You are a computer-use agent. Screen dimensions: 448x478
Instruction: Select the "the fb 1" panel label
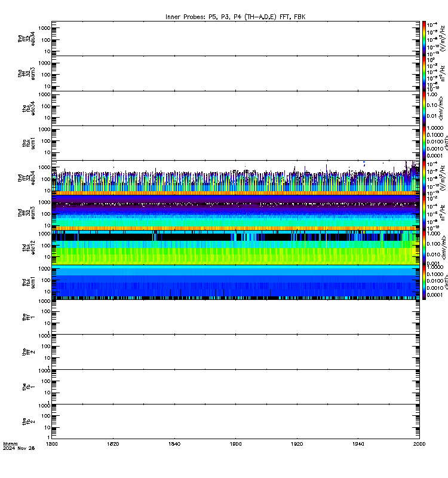29,387
